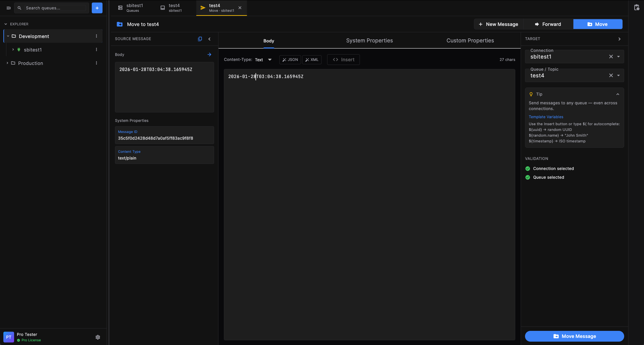Open the Content-Type Text dropdown
This screenshot has width=644, height=345.
click(263, 60)
